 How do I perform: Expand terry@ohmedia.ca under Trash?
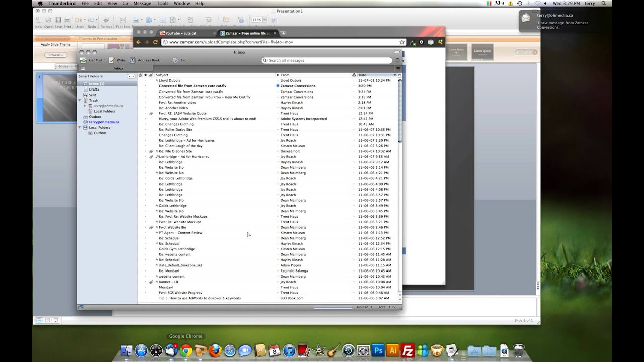[x=85, y=106]
